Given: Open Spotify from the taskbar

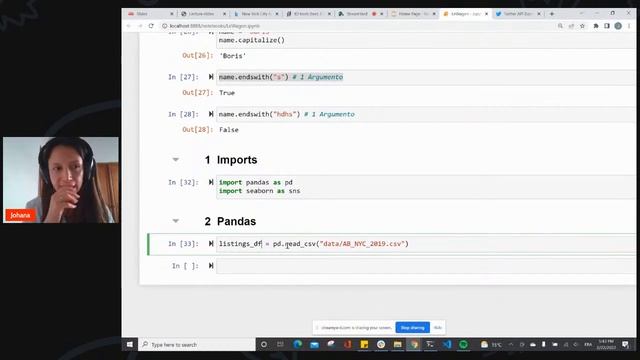Looking at the screenshot, I should 463,344.
